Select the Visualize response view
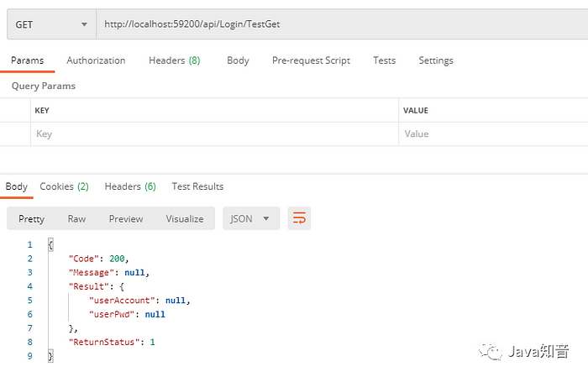Image resolution: width=588 pixels, height=377 pixels. 185,219
